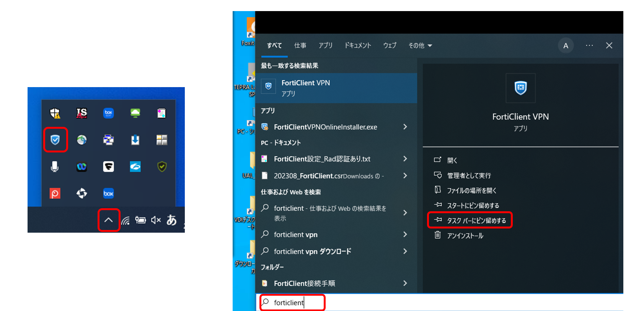Choose ファイルの場所を開く

point(465,190)
